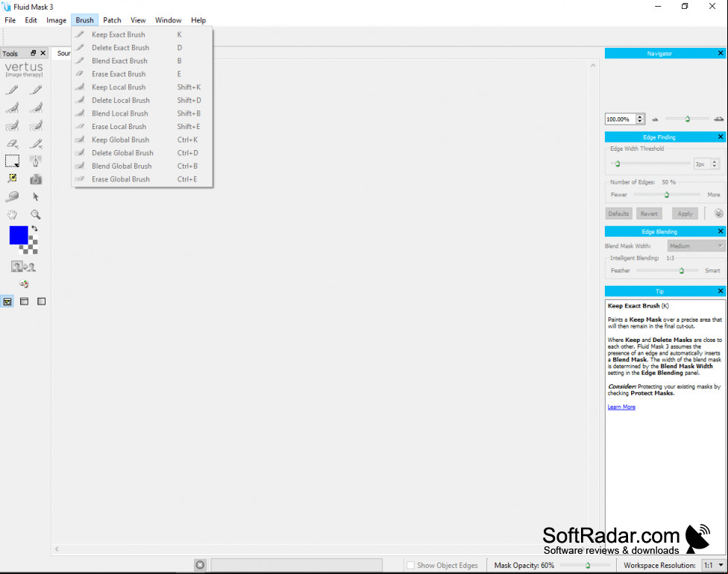728x574 pixels.
Task: Click the Number of Edges slider handle
Action: [x=667, y=195]
